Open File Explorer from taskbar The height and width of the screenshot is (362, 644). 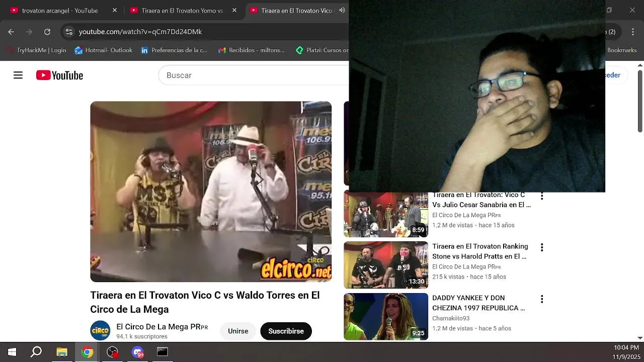point(62,352)
